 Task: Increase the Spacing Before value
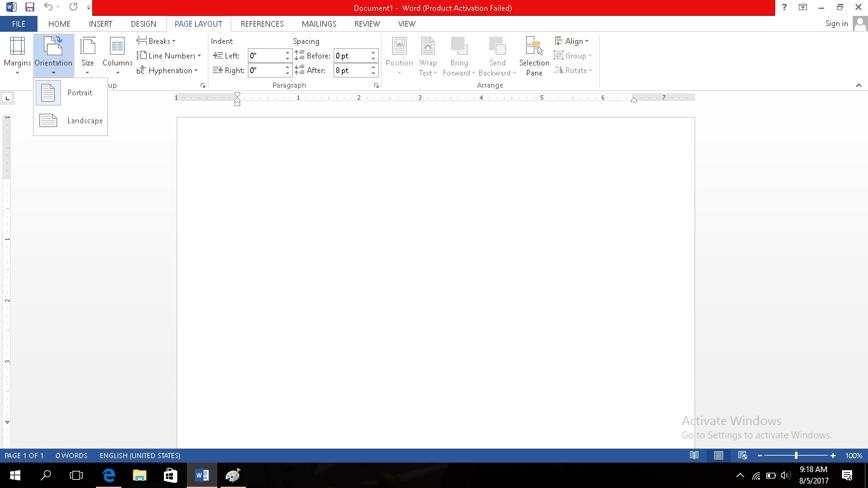click(x=374, y=53)
